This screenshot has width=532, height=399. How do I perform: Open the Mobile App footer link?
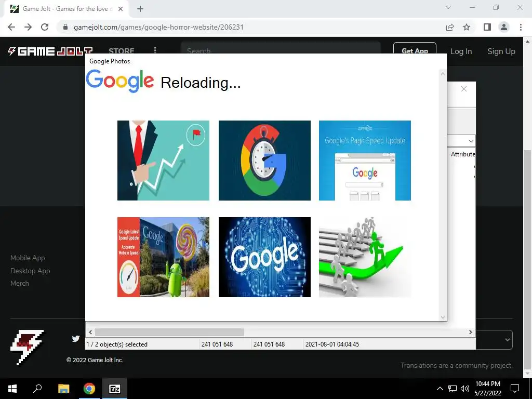[x=28, y=258]
